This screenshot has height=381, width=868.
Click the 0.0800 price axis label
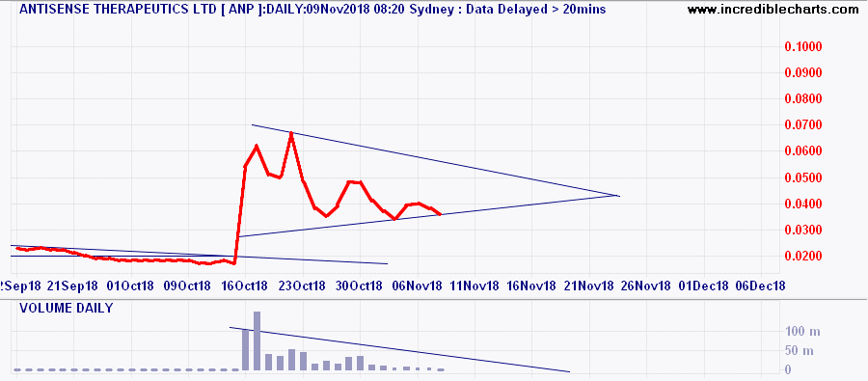(x=802, y=99)
